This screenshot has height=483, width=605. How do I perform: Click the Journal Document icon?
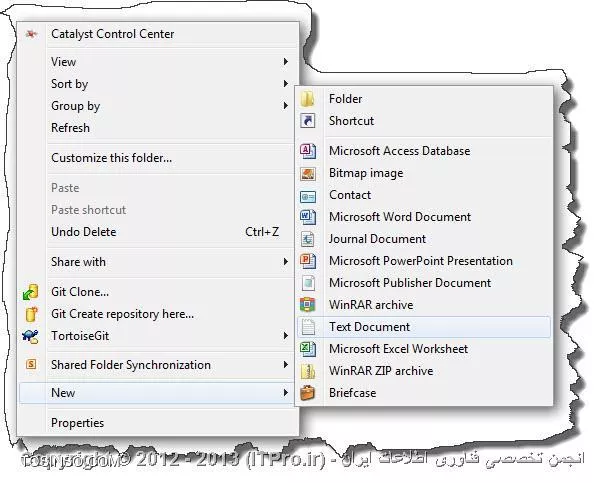[x=308, y=239]
